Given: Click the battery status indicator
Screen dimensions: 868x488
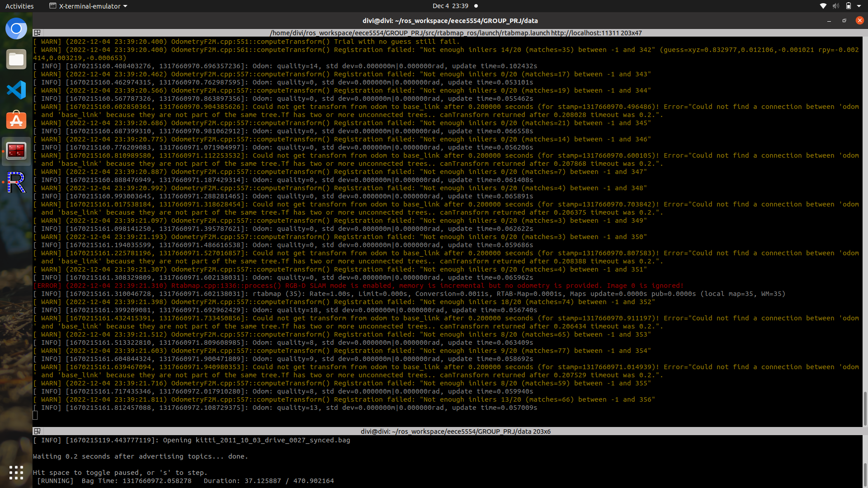Looking at the screenshot, I should click(848, 6).
